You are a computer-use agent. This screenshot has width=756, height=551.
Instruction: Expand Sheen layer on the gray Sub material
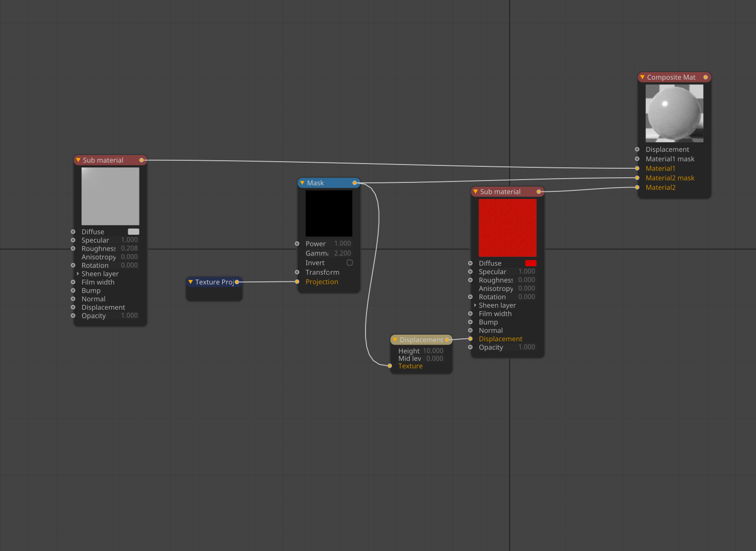[x=78, y=274]
